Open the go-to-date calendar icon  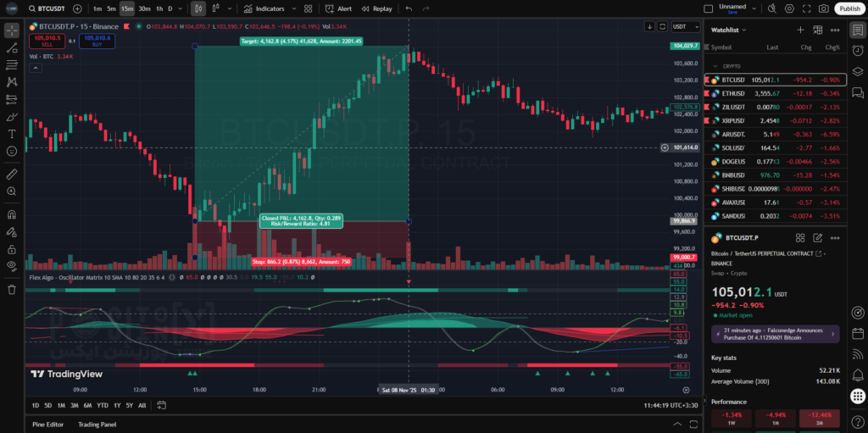[x=161, y=405]
